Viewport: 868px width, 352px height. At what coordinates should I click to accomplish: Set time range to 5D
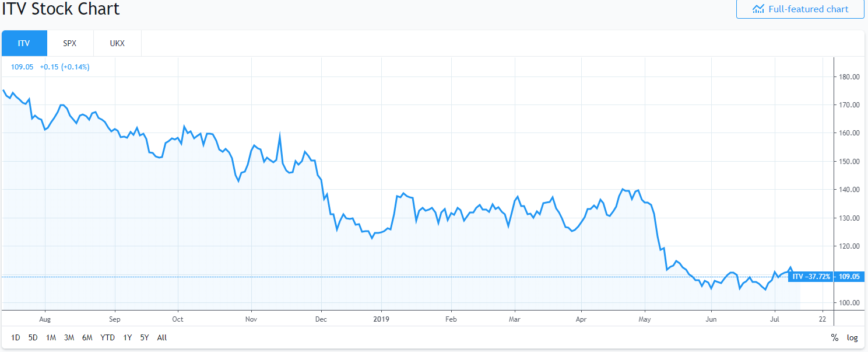point(33,337)
